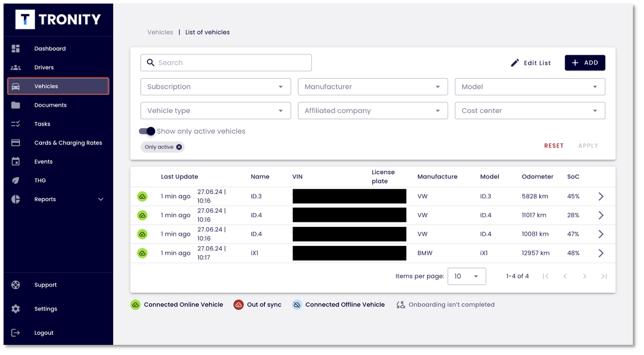Viewport: 644px width, 355px height.
Task: Click the Cards & Charging Rates card icon
Action: click(16, 143)
